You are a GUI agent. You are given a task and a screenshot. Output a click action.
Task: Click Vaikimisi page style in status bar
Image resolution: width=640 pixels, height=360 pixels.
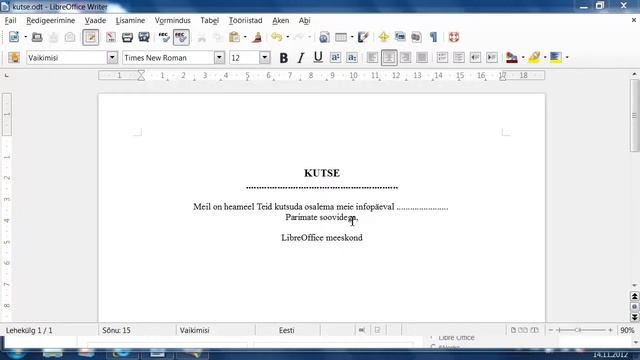(194, 330)
